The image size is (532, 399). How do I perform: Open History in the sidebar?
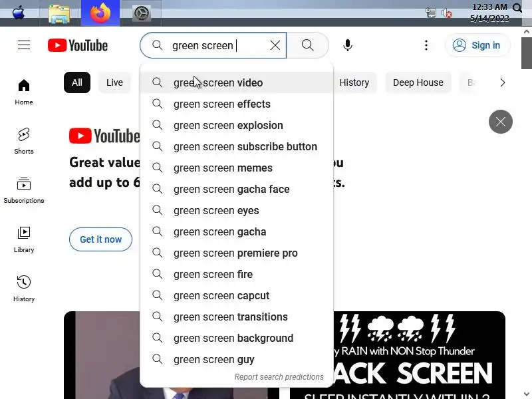point(24,289)
